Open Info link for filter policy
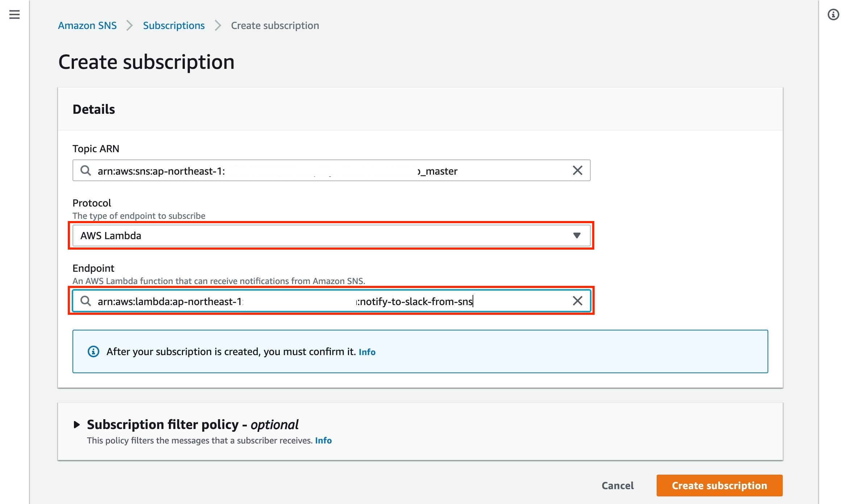The height and width of the screenshot is (504, 848). tap(323, 440)
